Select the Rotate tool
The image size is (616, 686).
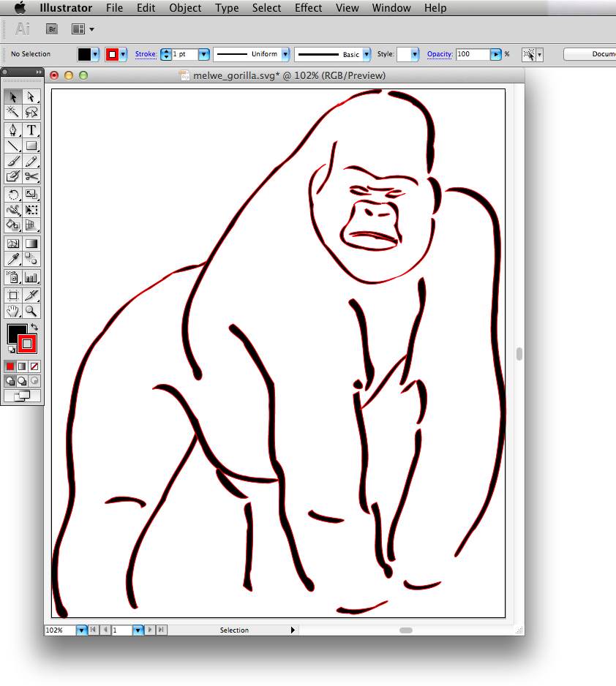(12, 195)
